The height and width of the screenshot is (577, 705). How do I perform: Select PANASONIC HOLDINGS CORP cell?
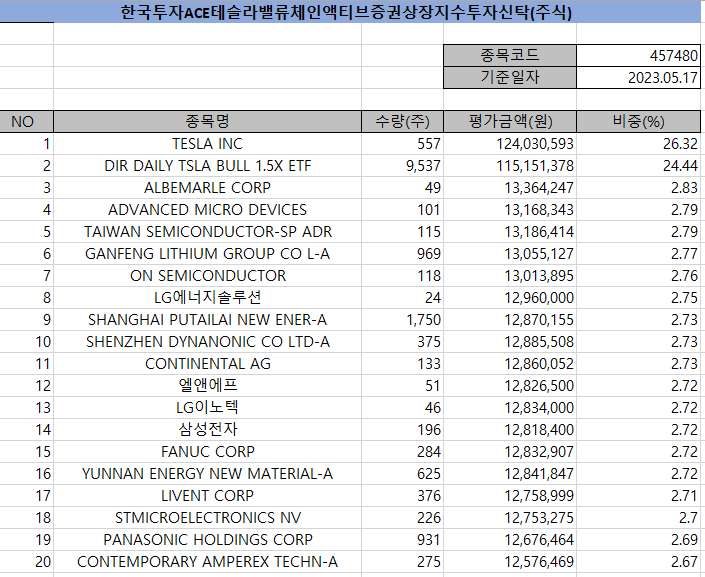tap(207, 541)
